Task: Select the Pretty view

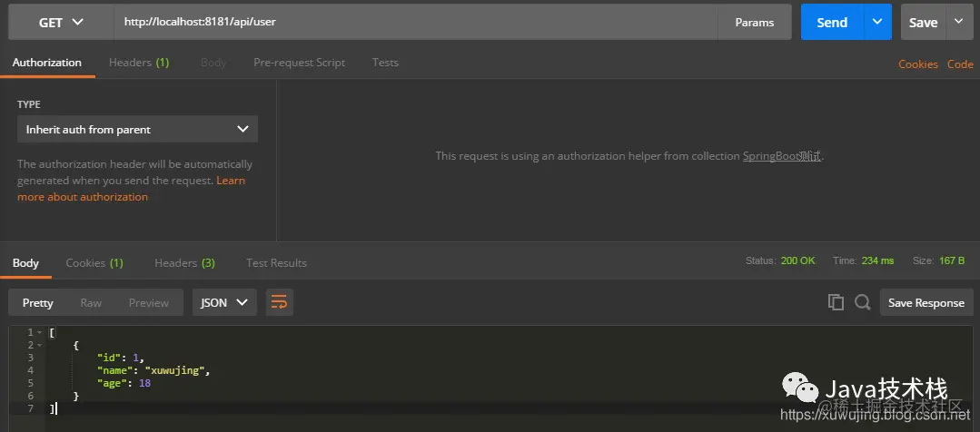Action: click(x=37, y=303)
